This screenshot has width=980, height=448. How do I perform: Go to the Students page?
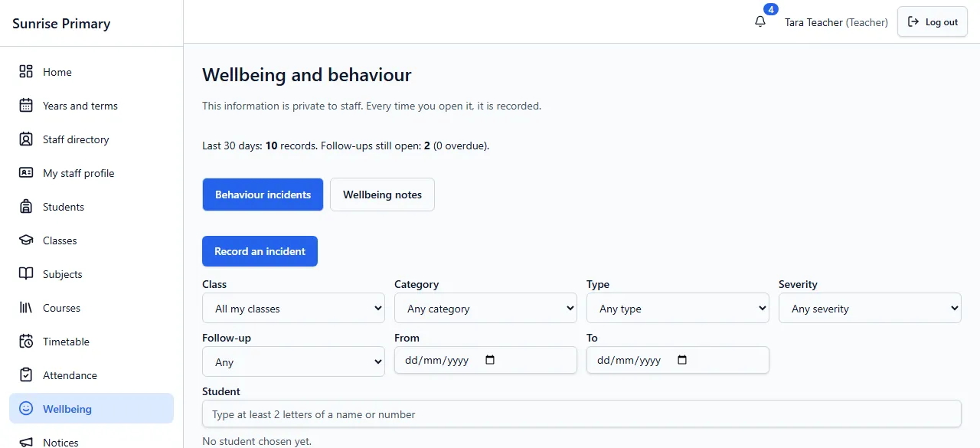pyautogui.click(x=91, y=206)
